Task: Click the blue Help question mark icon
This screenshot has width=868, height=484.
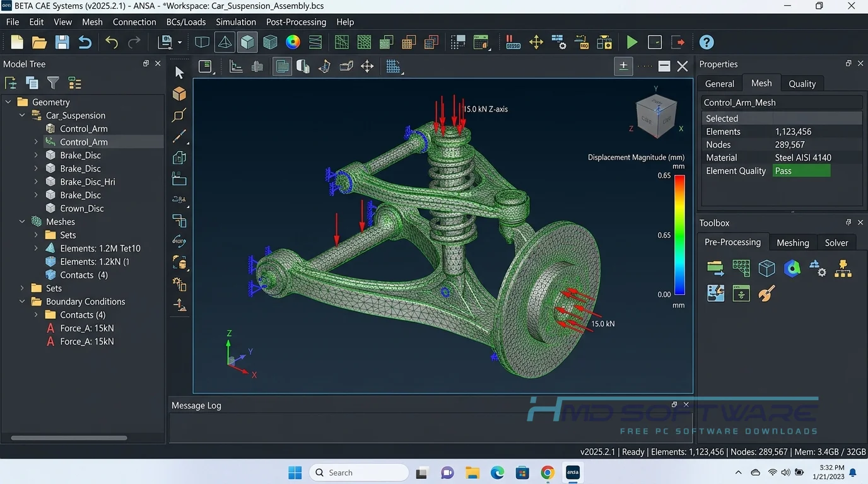Action: coord(707,42)
